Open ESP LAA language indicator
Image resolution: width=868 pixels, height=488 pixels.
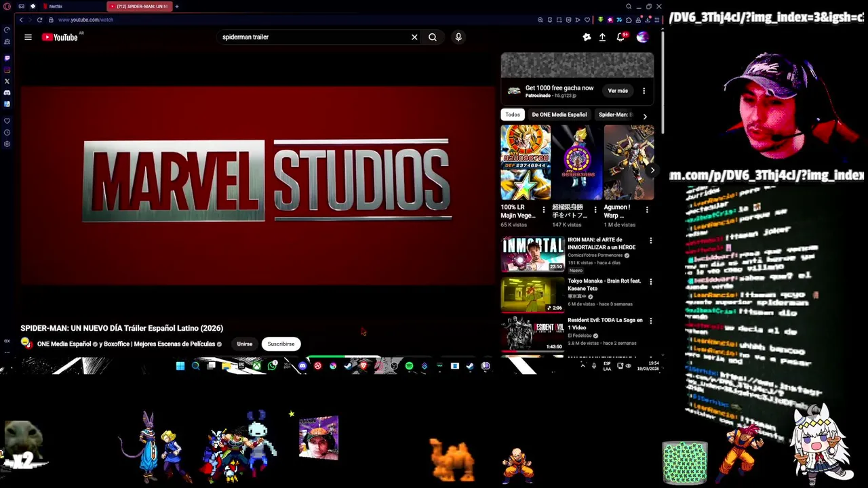click(x=607, y=366)
